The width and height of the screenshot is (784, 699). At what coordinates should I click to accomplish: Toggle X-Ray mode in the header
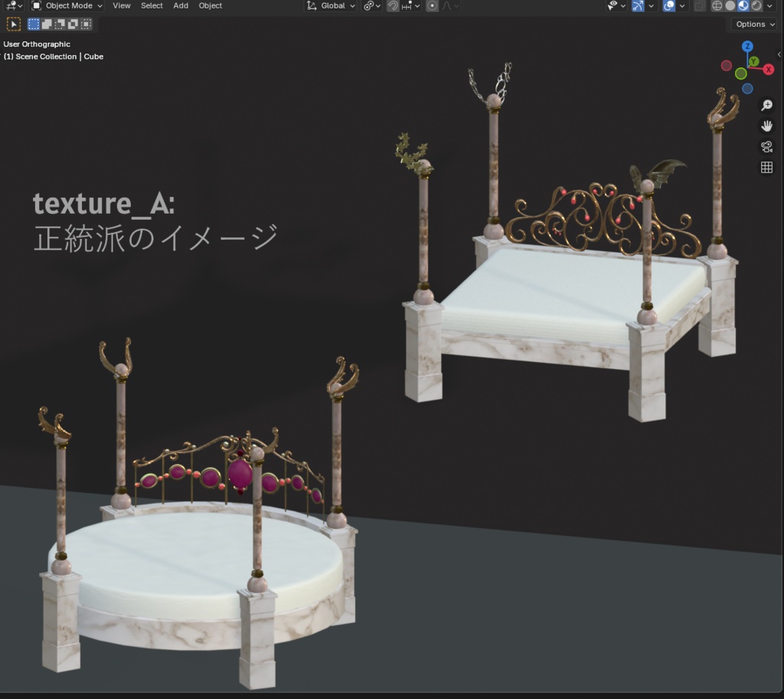tap(698, 6)
